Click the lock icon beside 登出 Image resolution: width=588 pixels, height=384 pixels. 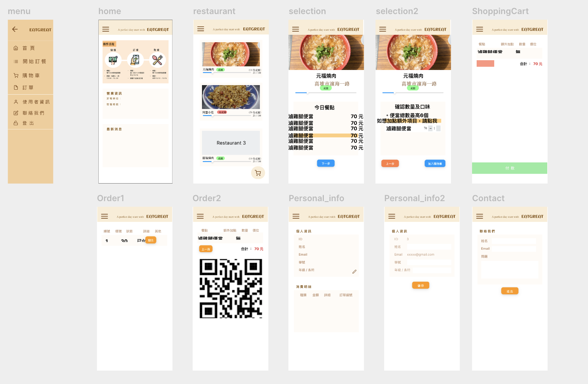point(16,123)
